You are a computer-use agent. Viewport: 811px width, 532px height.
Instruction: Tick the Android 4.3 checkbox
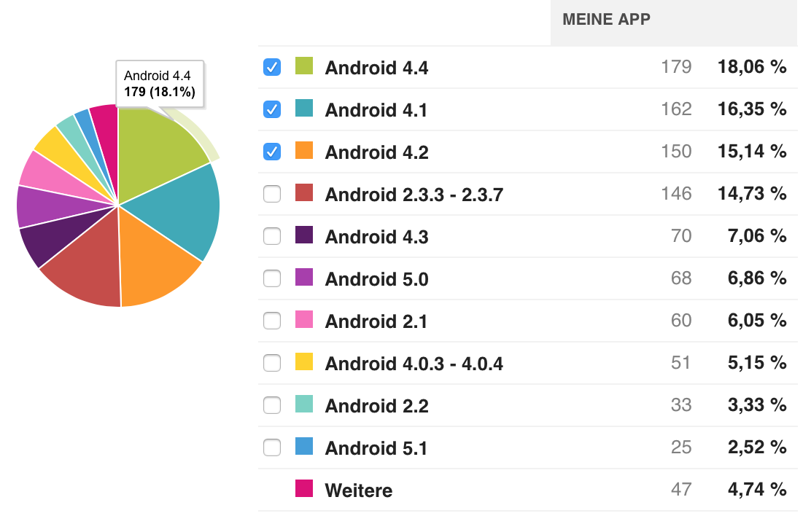pyautogui.click(x=272, y=236)
